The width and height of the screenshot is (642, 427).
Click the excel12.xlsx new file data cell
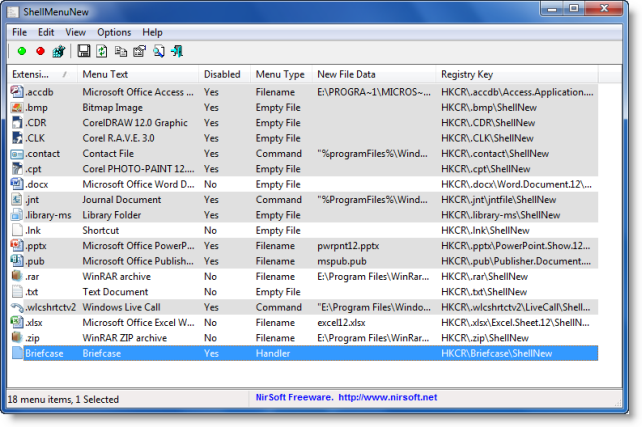(x=341, y=322)
